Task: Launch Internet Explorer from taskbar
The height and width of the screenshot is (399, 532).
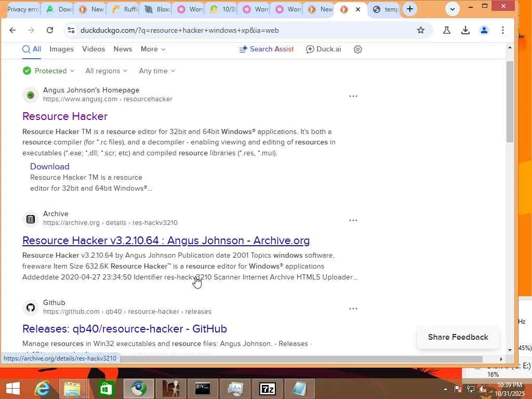Action: click(43, 389)
